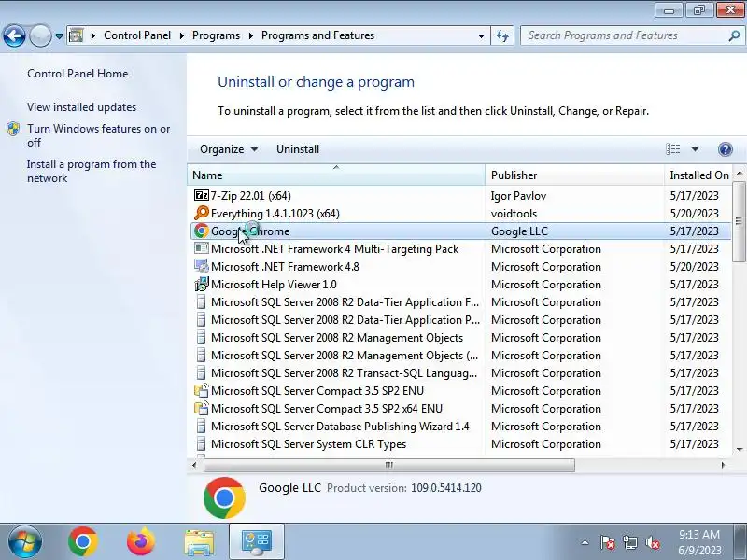
Task: Click the Everything search magnifier icon
Action: coord(202,214)
